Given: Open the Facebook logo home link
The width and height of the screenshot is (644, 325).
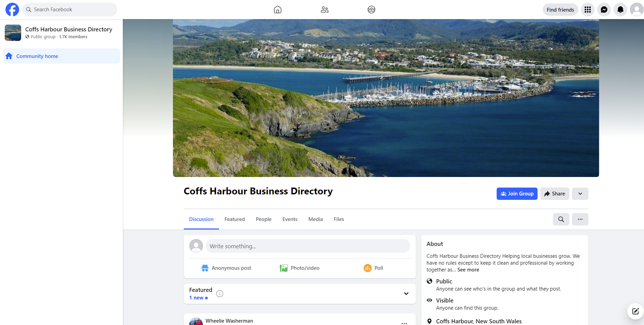Looking at the screenshot, I should tap(12, 10).
